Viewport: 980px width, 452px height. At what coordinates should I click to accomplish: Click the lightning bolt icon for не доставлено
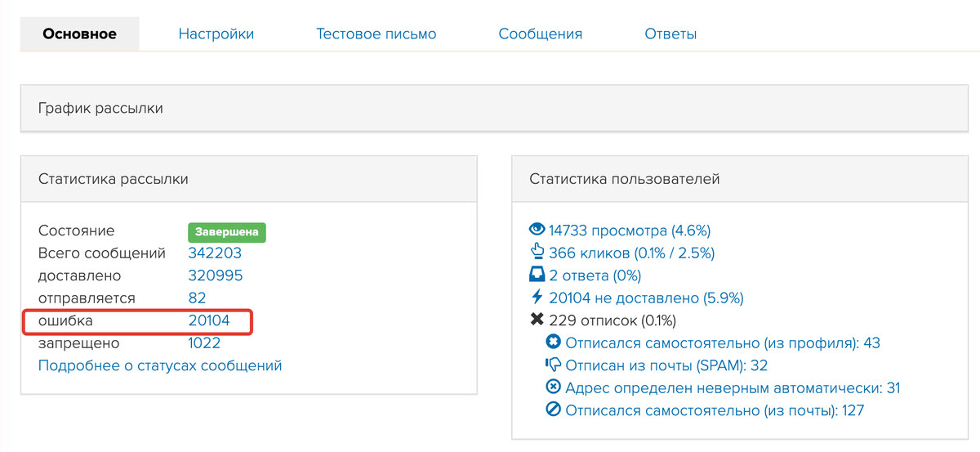click(x=537, y=297)
